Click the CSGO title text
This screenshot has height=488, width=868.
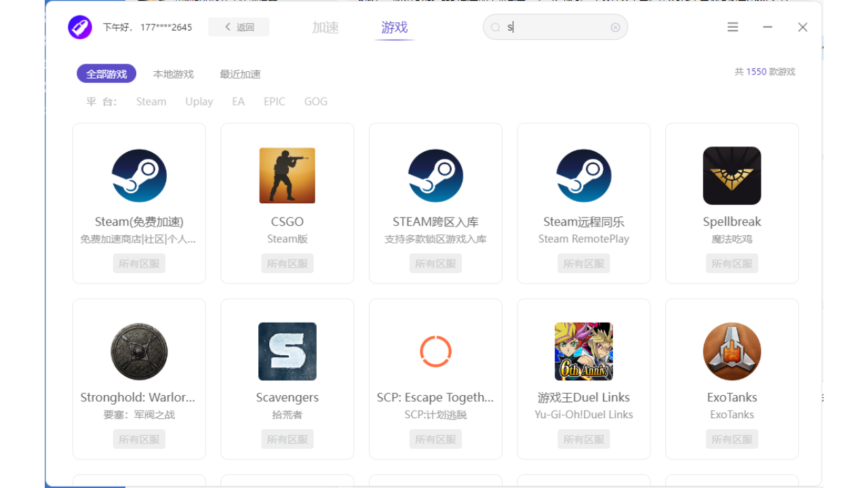pyautogui.click(x=287, y=222)
